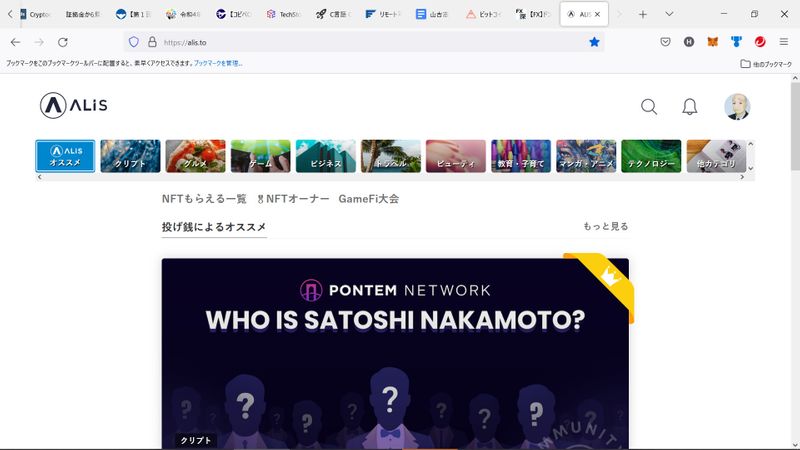This screenshot has width=800, height=450.
Task: Open the ALIS search icon
Action: point(648,107)
